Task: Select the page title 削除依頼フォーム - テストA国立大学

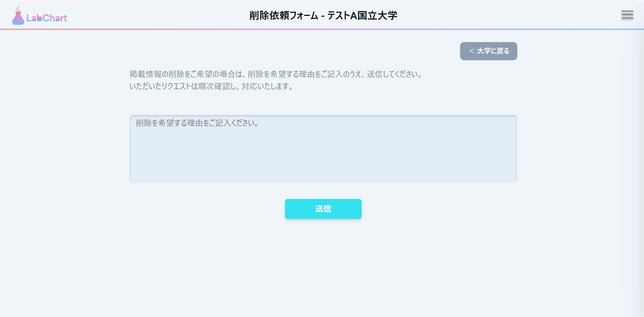Action: pyautogui.click(x=323, y=15)
